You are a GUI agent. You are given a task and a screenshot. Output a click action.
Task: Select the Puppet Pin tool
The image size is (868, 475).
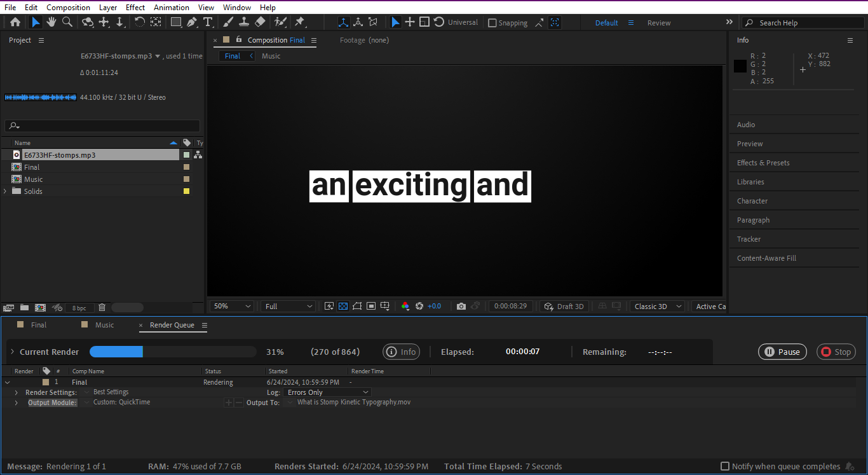pyautogui.click(x=299, y=22)
